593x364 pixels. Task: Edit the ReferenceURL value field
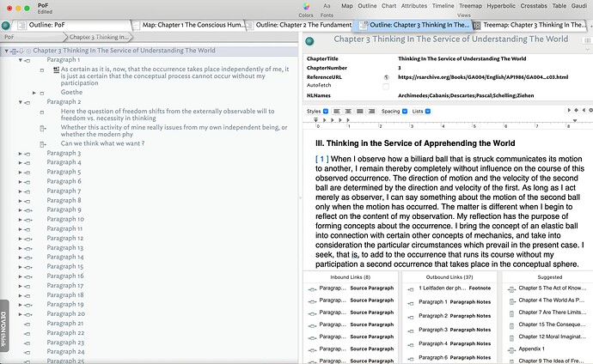click(x=483, y=77)
